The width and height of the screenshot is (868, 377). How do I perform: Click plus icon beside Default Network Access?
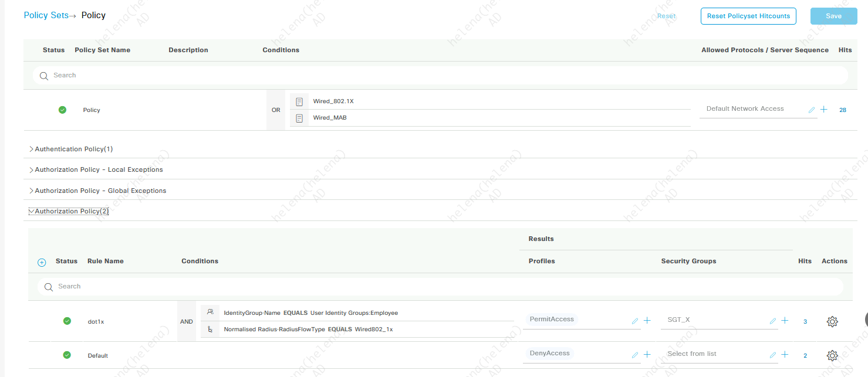pyautogui.click(x=823, y=110)
